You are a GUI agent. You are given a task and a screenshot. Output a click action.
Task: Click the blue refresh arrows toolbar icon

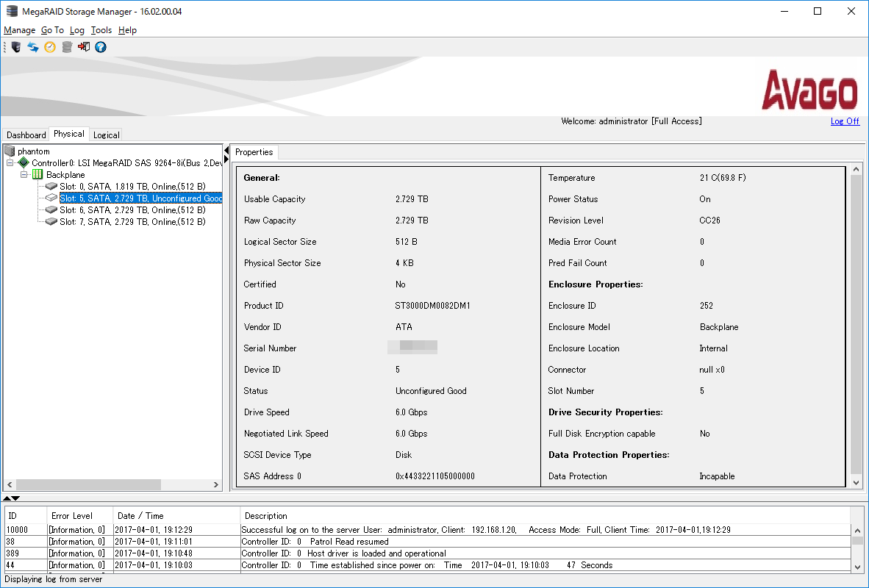click(x=33, y=47)
